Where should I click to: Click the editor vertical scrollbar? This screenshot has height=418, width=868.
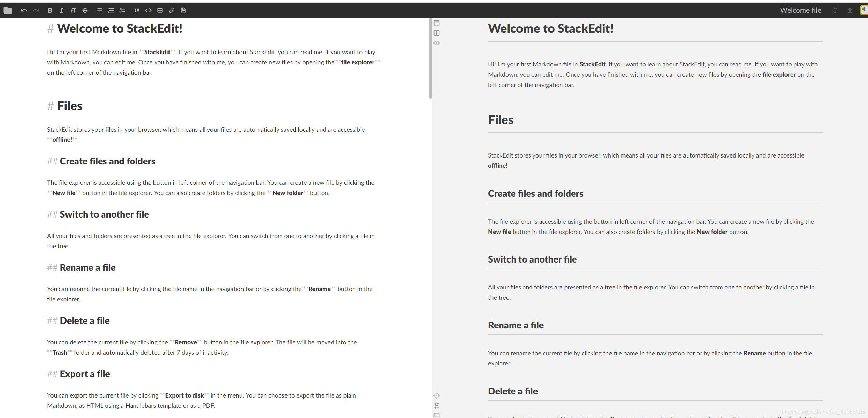pos(430,58)
